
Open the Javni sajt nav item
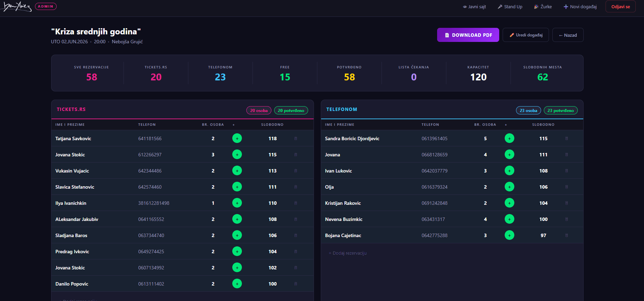pos(475,7)
